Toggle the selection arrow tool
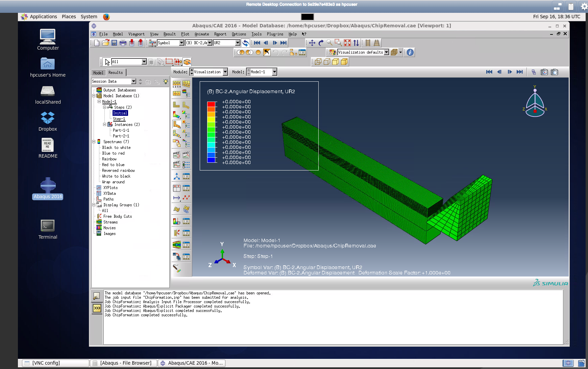The image size is (588, 369). click(107, 62)
